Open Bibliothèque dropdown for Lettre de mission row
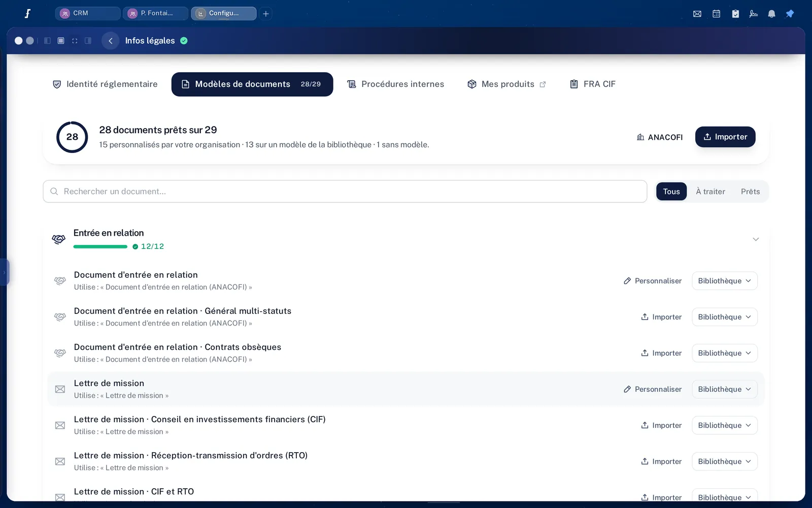Screen dimensions: 812x508 coord(725,389)
